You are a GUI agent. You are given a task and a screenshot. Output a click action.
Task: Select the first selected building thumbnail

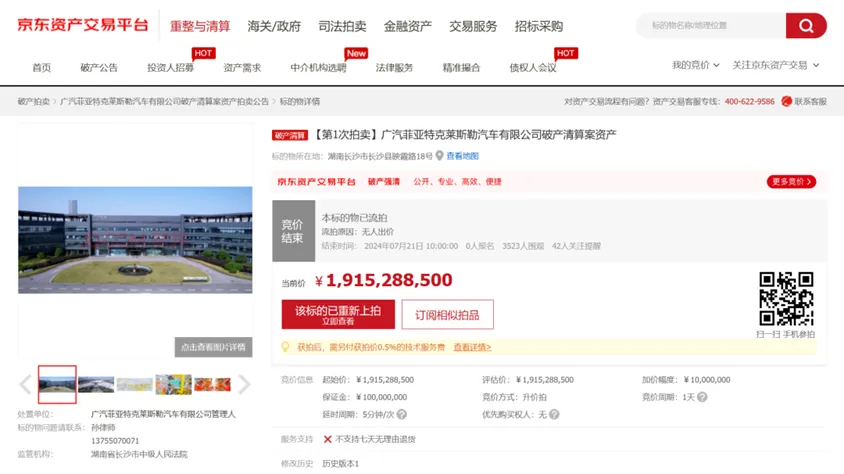(x=57, y=384)
